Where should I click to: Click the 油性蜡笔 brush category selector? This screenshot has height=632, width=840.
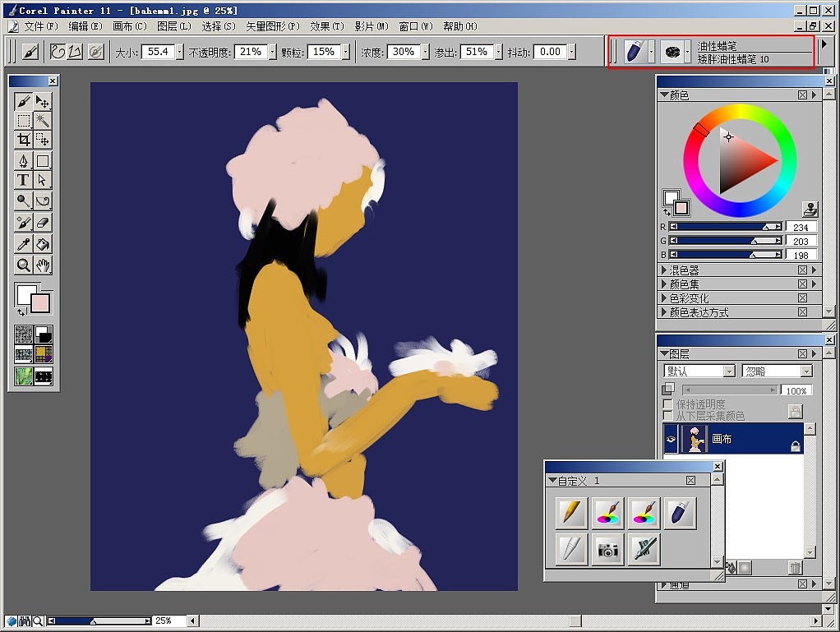pos(634,52)
